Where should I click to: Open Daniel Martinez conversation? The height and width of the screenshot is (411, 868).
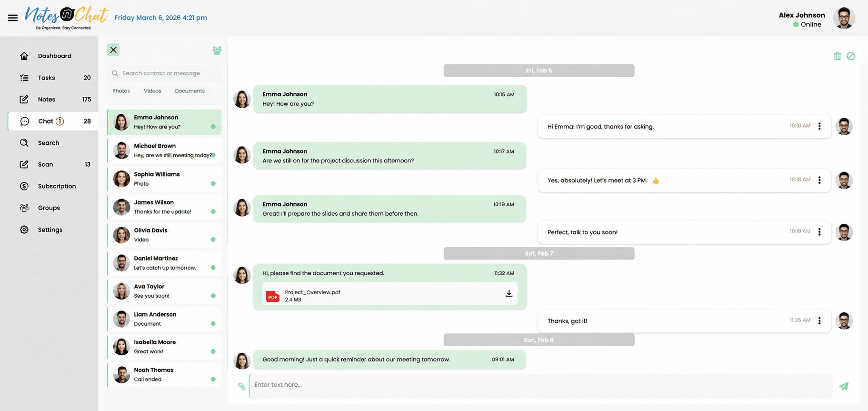point(164,263)
